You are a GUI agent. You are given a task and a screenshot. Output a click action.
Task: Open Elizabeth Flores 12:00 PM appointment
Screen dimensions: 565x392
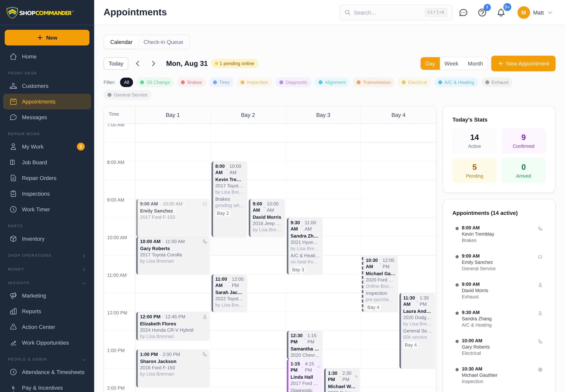173,326
